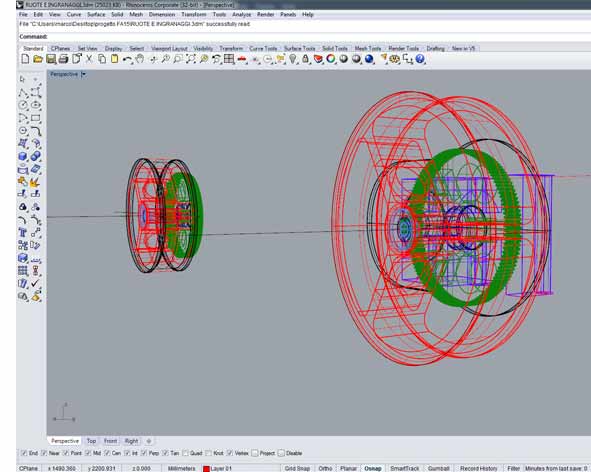Click the Open file folder icon
The height and width of the screenshot is (472, 591).
tap(38, 59)
